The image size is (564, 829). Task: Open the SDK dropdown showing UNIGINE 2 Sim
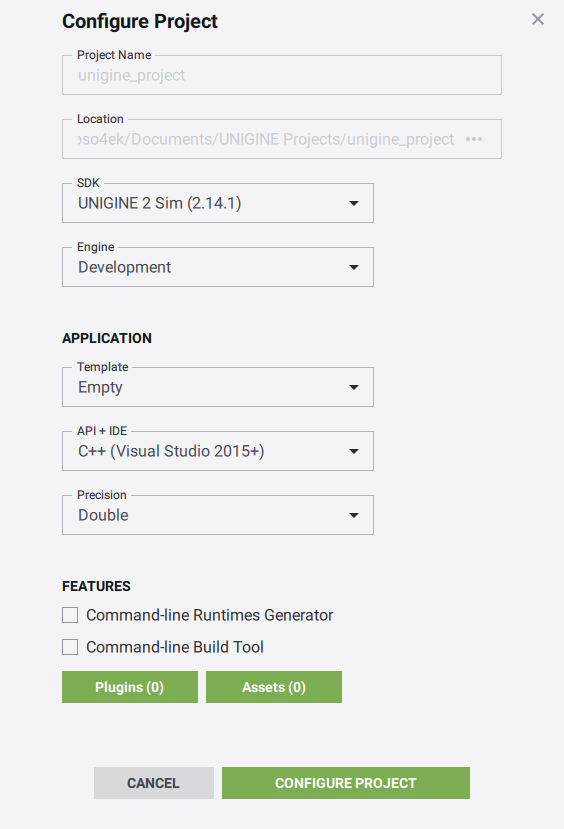(x=218, y=203)
